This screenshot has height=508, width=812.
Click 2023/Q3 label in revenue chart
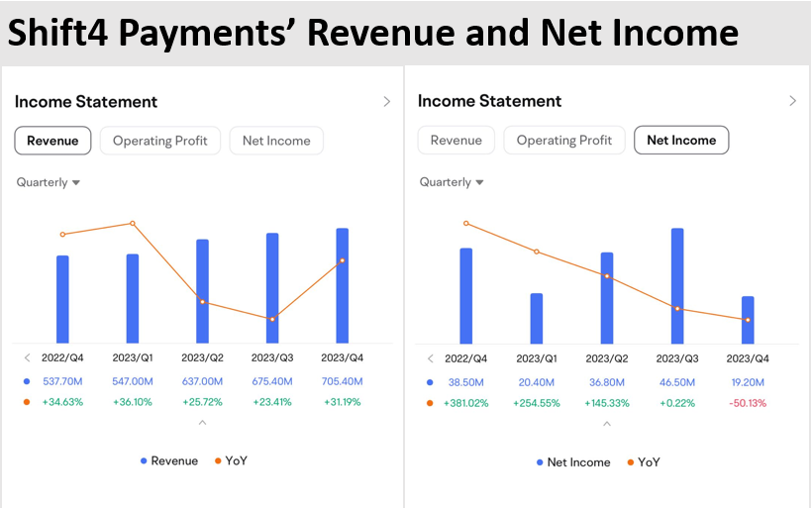[x=272, y=357]
